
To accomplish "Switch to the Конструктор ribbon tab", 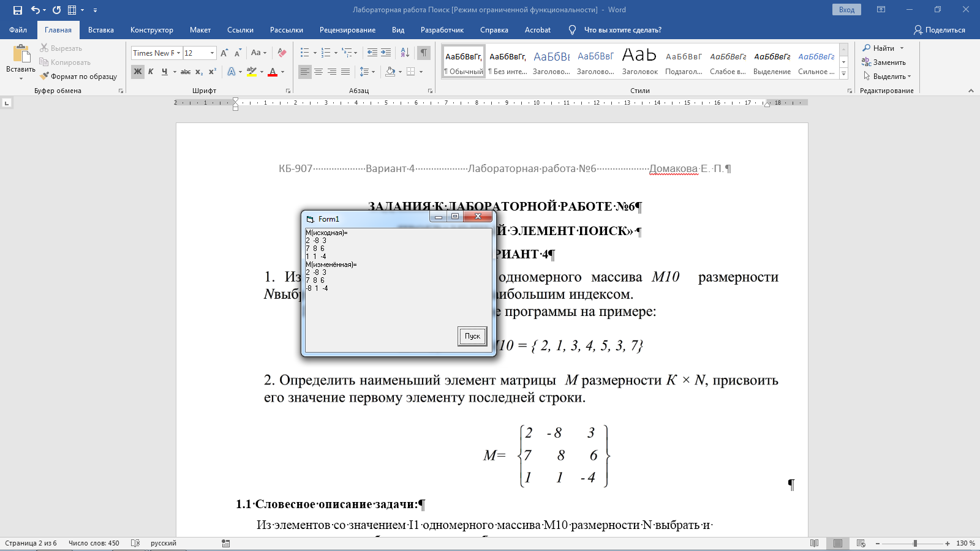I will [x=152, y=29].
